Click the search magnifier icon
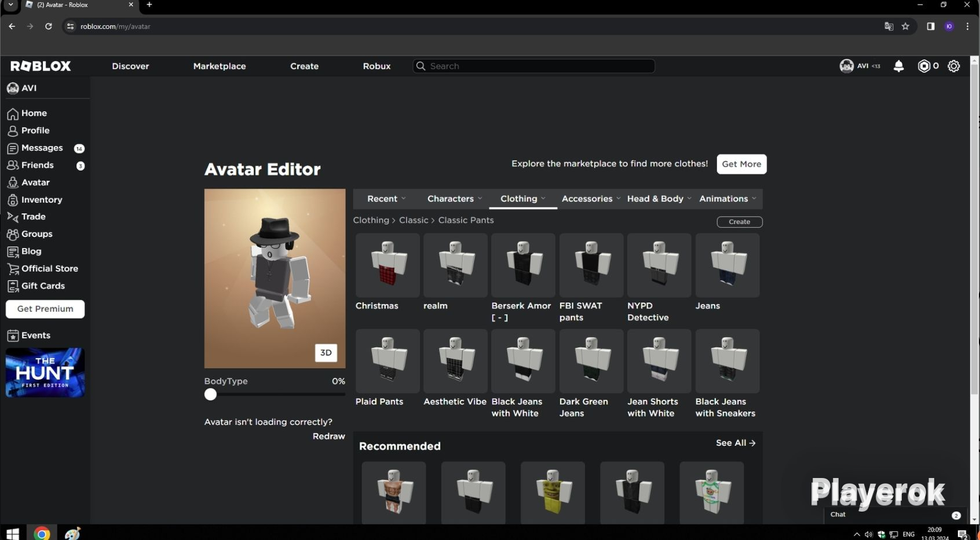 (421, 66)
